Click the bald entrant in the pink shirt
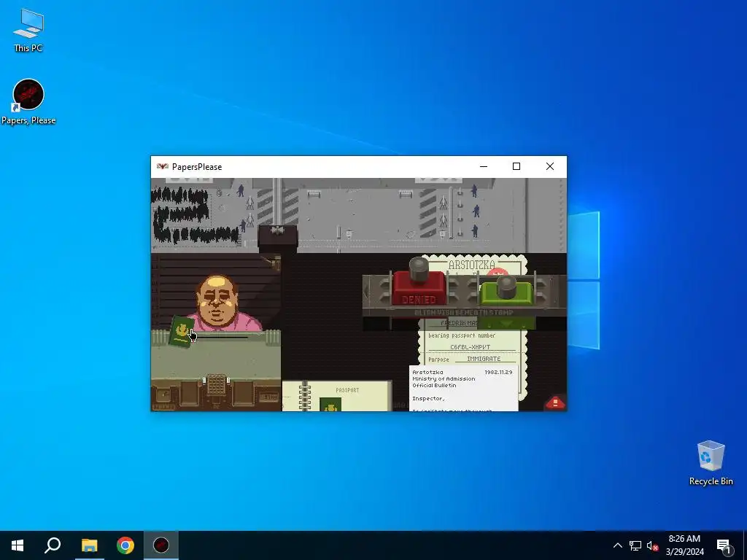The image size is (747, 560). point(218,303)
